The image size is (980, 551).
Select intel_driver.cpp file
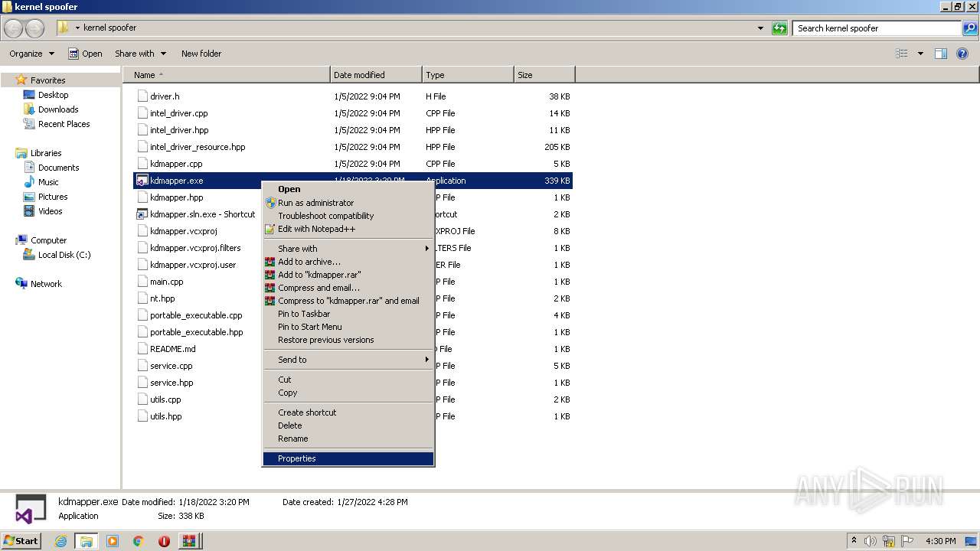coord(178,113)
